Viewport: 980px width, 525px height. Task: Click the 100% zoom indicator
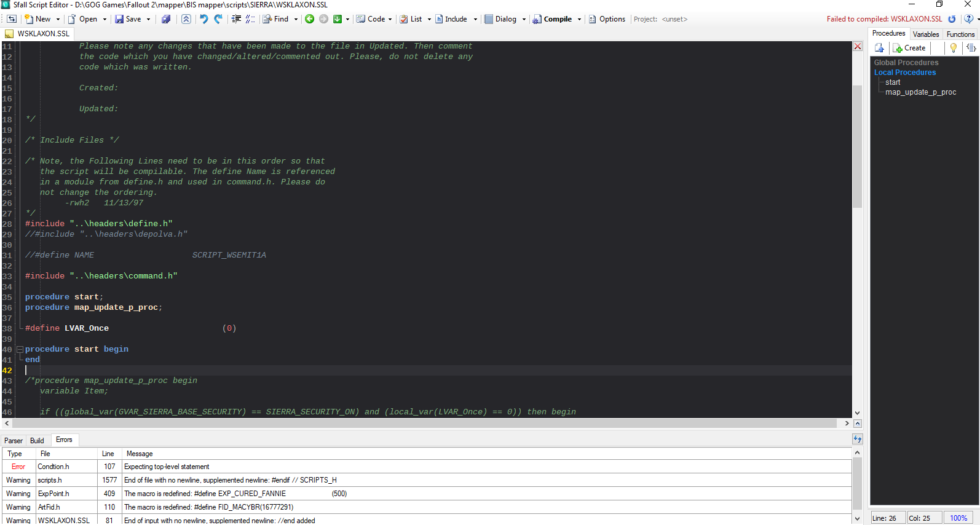point(958,518)
